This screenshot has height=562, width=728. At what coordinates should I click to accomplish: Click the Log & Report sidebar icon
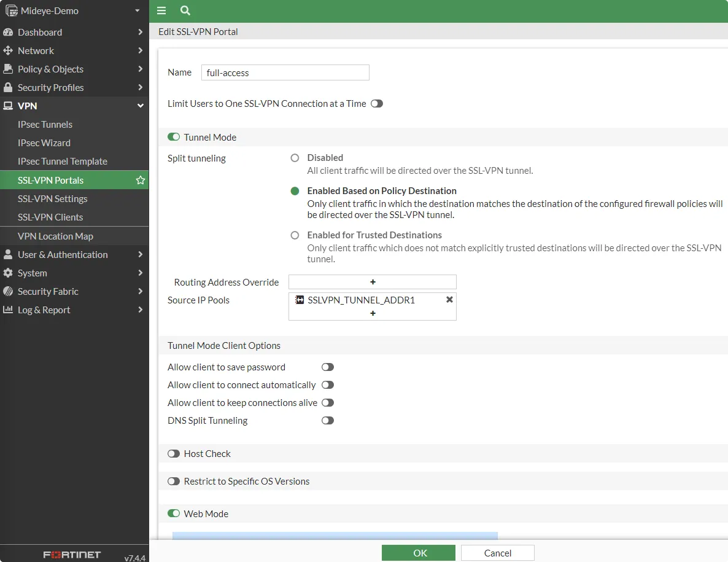click(8, 310)
